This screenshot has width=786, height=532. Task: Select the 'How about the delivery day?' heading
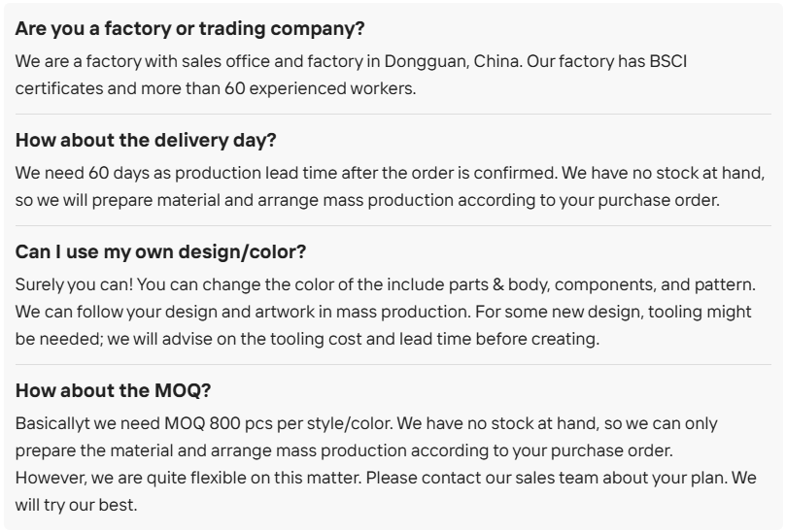pos(146,140)
